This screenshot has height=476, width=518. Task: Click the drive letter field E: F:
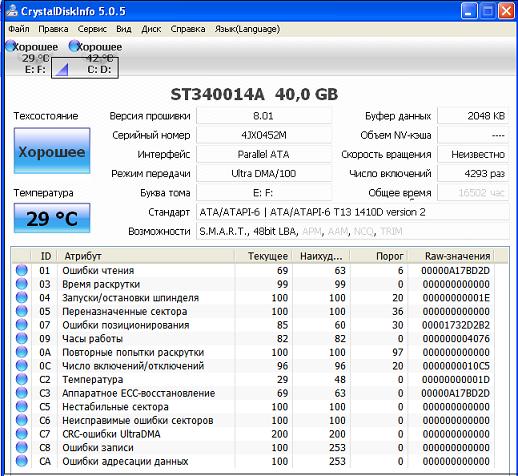263,193
